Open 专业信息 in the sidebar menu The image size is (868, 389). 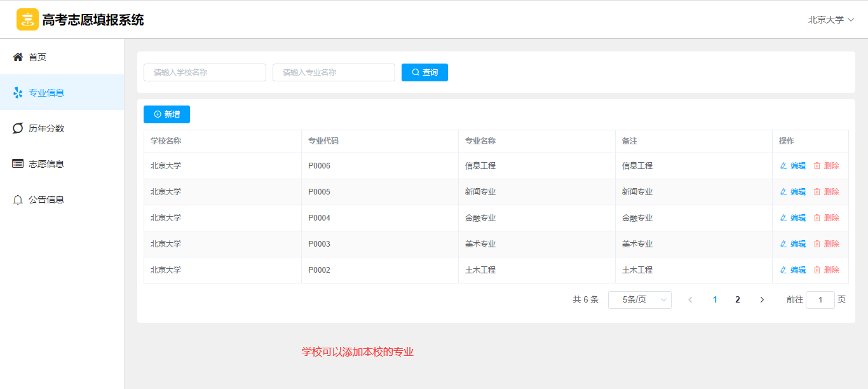(x=46, y=93)
